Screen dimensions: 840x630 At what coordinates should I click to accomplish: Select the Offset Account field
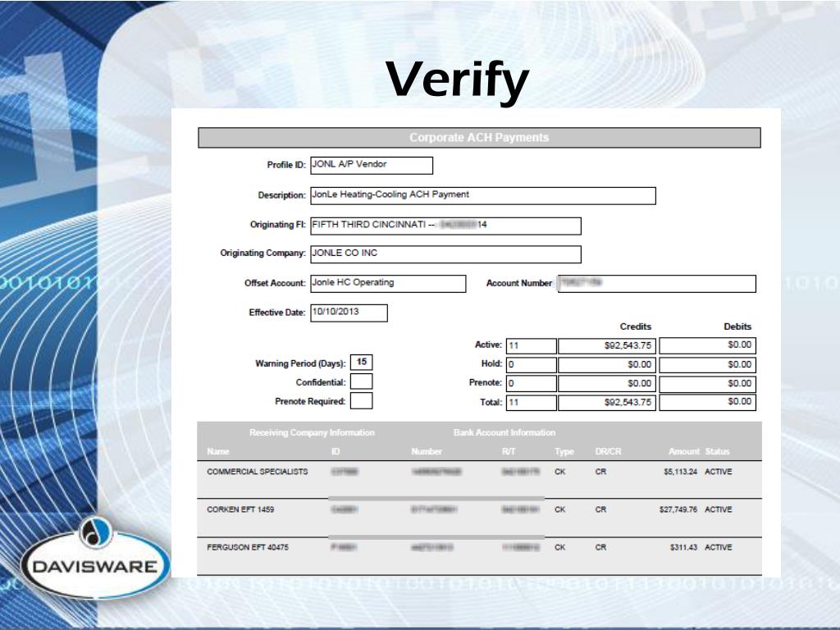pyautogui.click(x=388, y=283)
